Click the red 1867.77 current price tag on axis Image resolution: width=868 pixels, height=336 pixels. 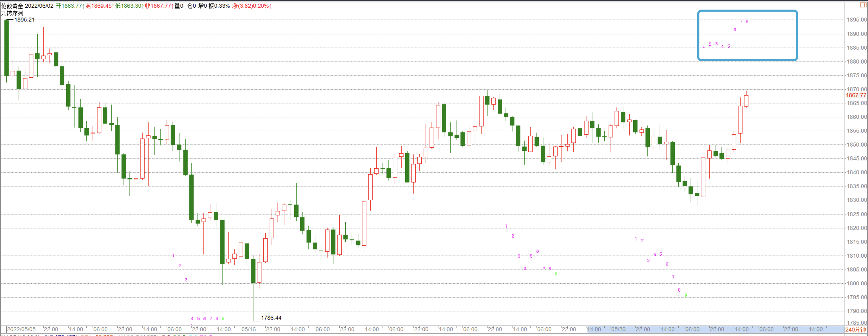[856, 95]
